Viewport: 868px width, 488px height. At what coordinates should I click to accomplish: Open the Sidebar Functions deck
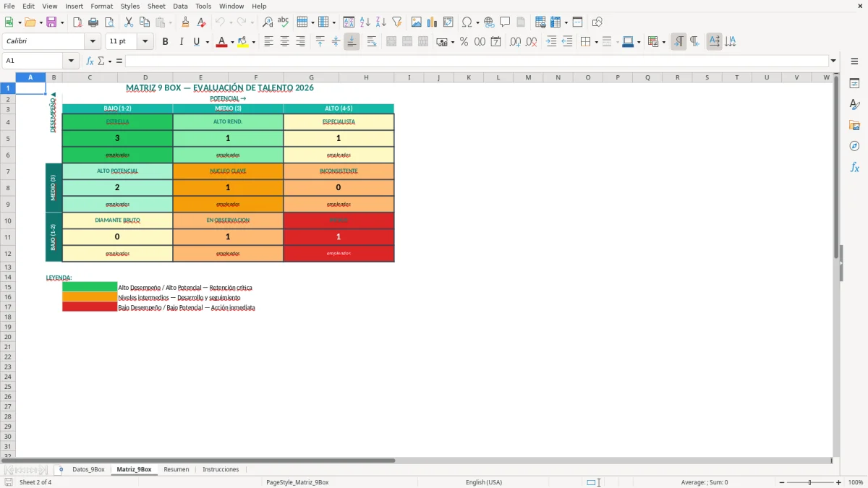pyautogui.click(x=854, y=167)
